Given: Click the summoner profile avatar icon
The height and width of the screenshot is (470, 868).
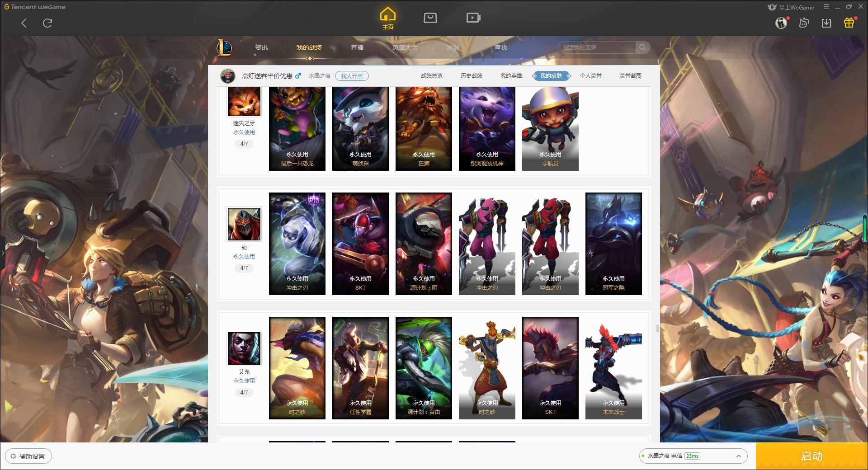Looking at the screenshot, I should tap(228, 75).
